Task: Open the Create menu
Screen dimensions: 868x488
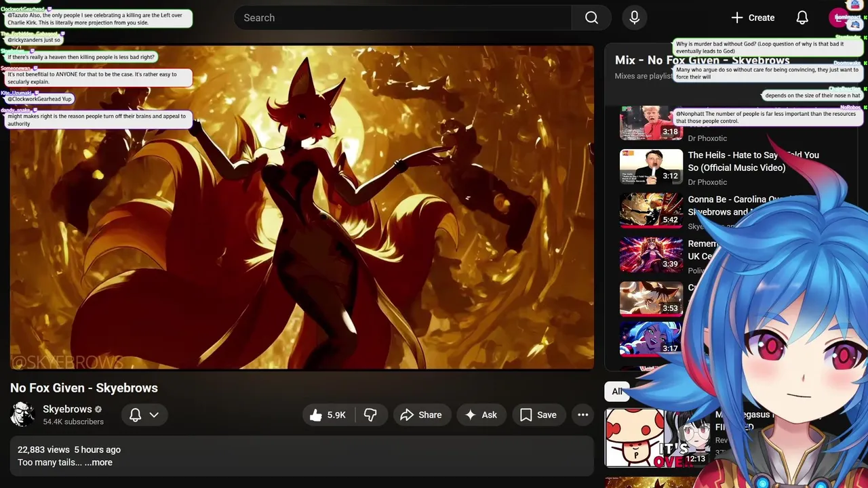Action: click(752, 18)
